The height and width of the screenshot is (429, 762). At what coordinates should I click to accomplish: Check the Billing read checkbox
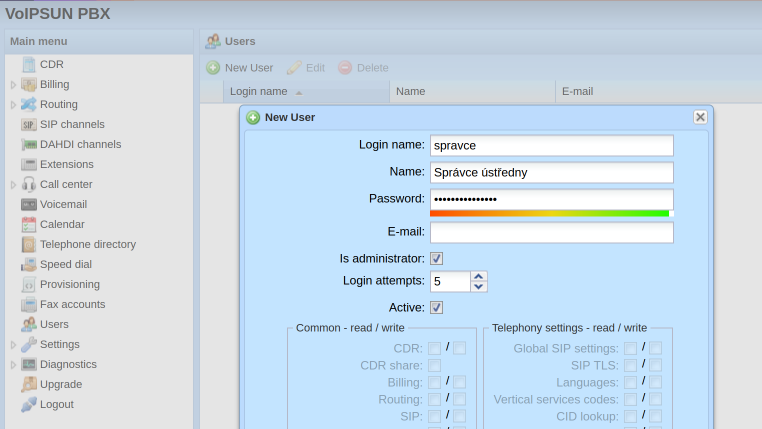[434, 382]
